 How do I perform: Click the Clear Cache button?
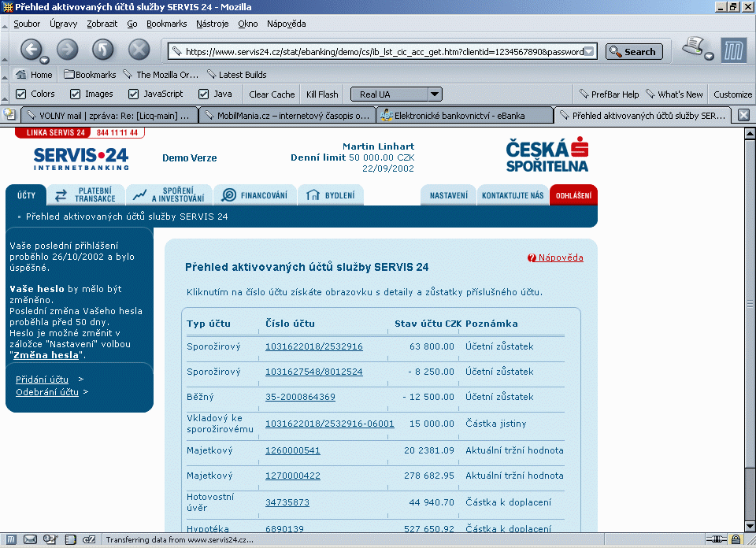point(272,94)
